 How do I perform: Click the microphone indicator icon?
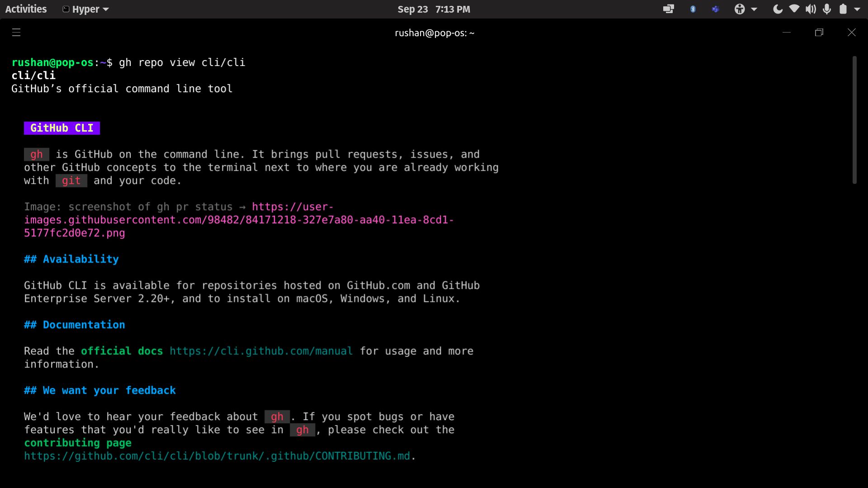pyautogui.click(x=827, y=9)
